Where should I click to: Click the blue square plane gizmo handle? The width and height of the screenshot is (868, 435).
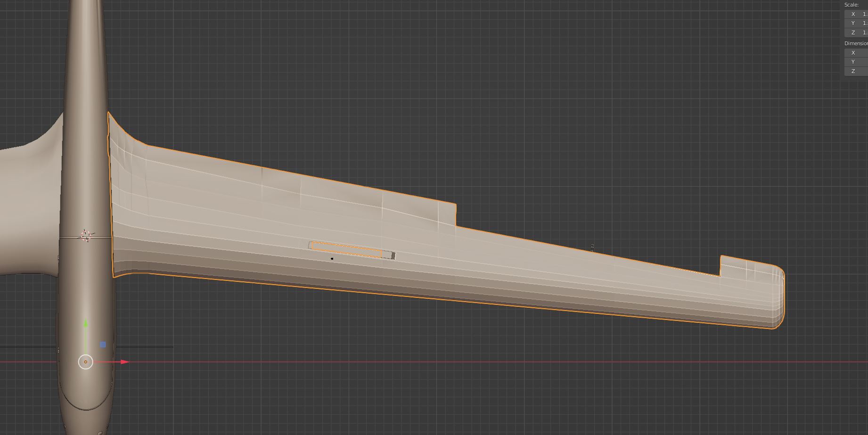(103, 345)
